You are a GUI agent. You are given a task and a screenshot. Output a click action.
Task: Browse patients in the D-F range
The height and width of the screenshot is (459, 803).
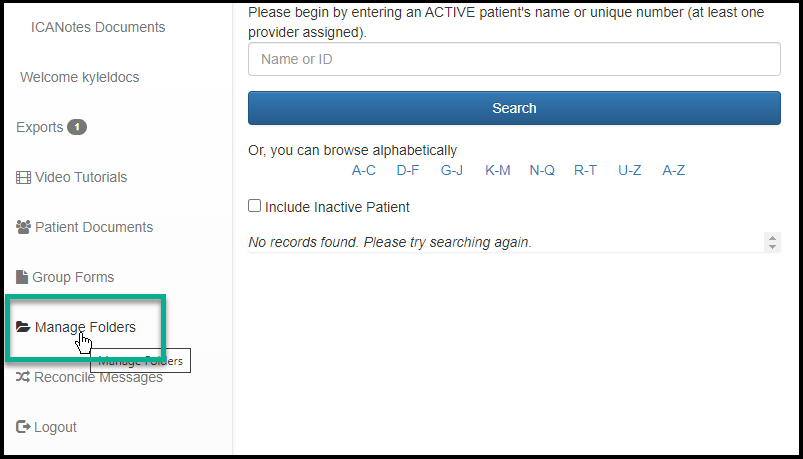(x=408, y=170)
